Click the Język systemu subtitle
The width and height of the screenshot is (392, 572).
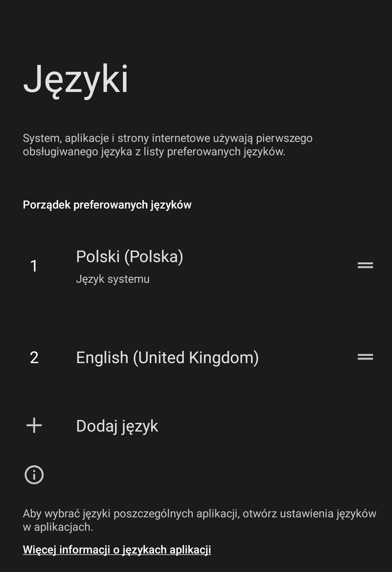pos(112,279)
